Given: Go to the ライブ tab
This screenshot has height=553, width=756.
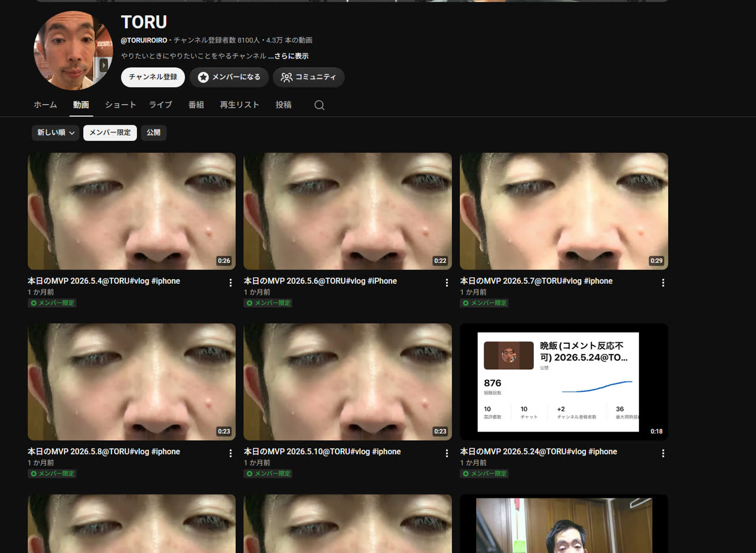Looking at the screenshot, I should (x=161, y=105).
